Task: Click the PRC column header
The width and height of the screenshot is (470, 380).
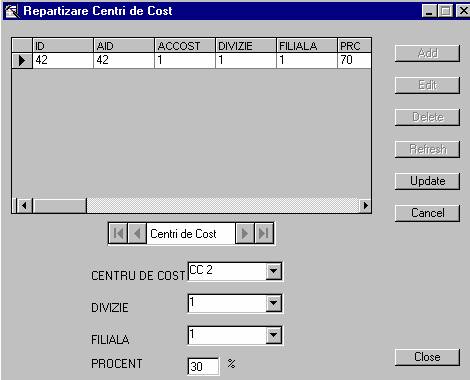Action: pyautogui.click(x=354, y=45)
